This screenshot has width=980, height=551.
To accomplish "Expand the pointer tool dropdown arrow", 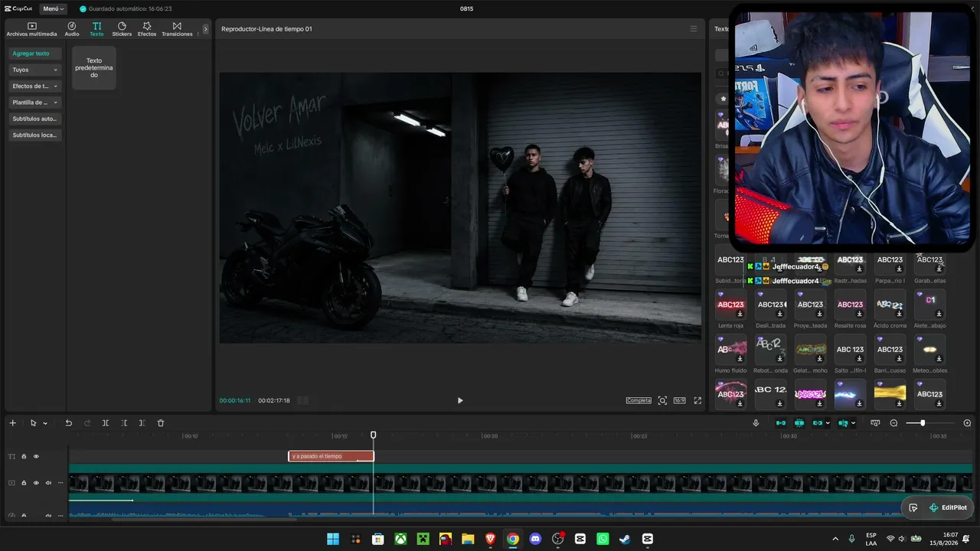I will (x=45, y=423).
